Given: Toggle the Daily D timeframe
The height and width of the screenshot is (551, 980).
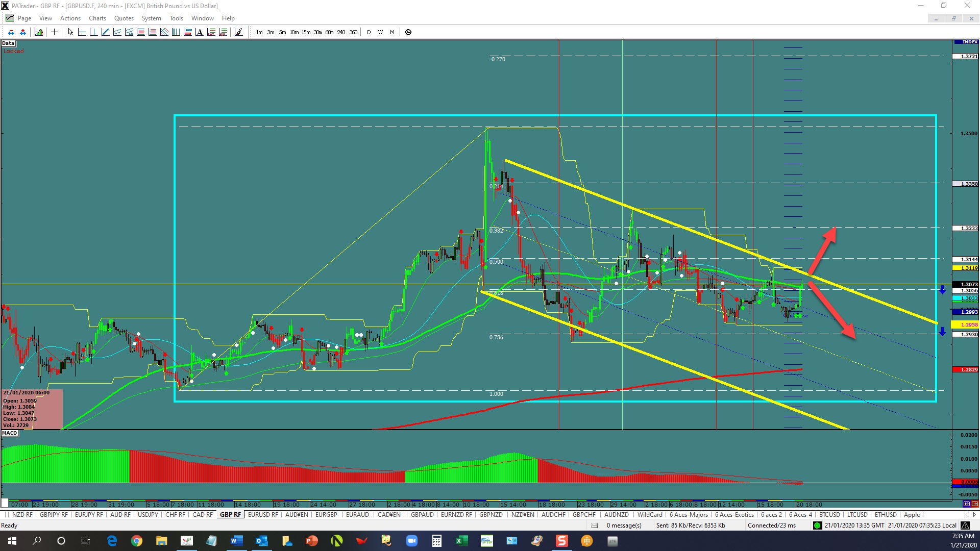Looking at the screenshot, I should 369,32.
